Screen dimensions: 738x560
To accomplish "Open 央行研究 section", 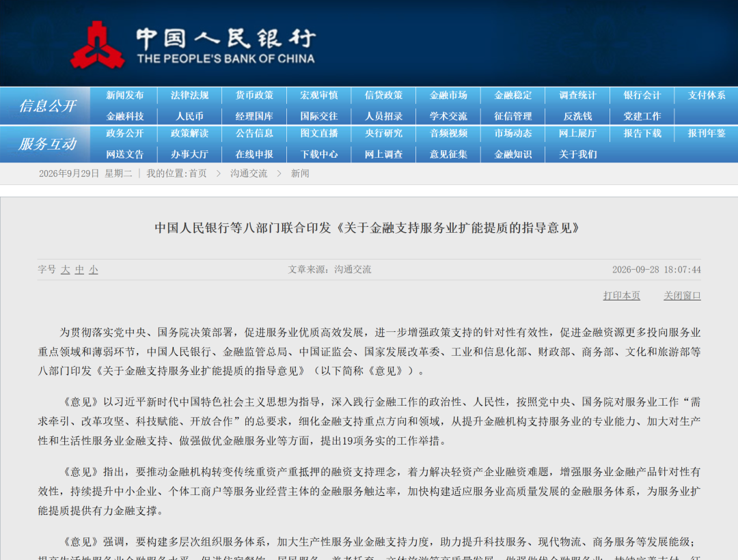I will pyautogui.click(x=383, y=134).
